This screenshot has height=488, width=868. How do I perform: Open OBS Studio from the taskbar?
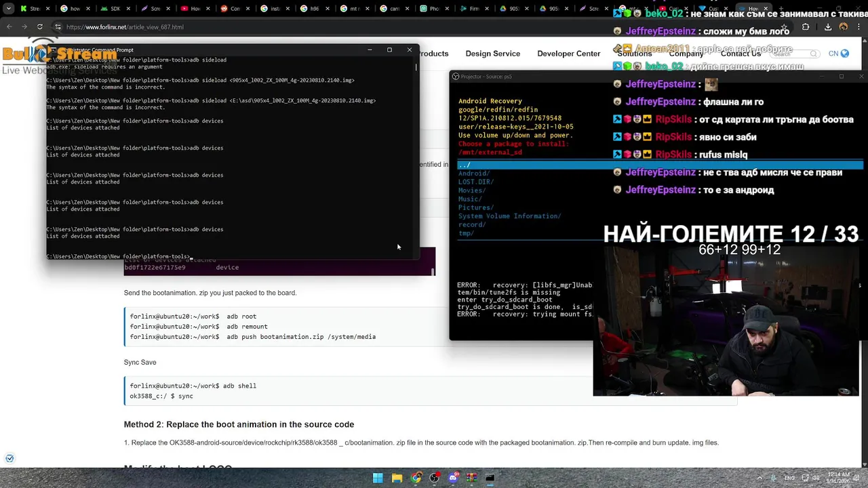[435, 478]
